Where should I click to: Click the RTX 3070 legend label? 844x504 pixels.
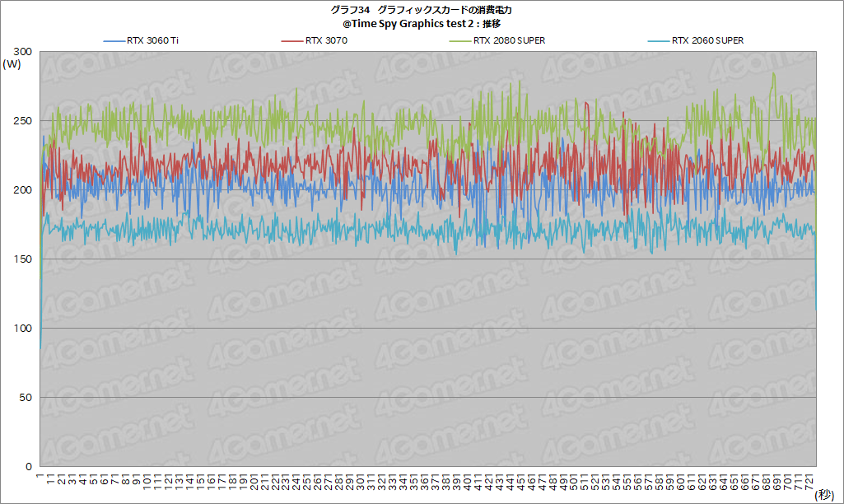pyautogui.click(x=326, y=40)
